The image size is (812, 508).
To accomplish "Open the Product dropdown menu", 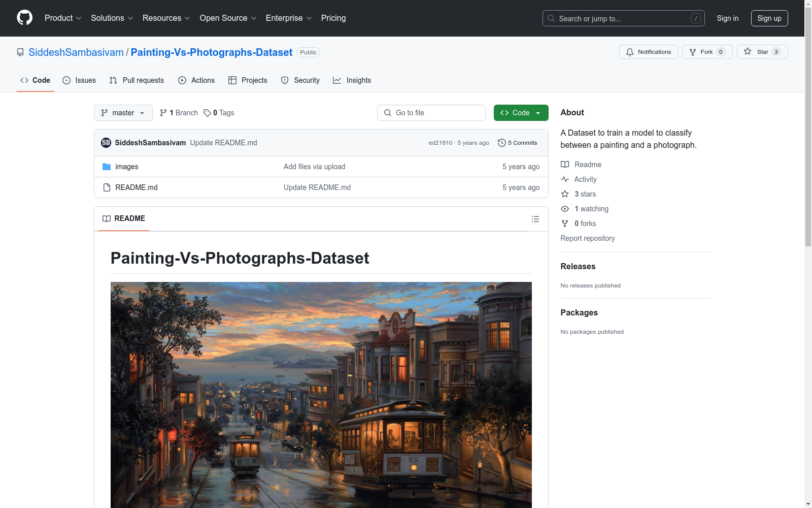I will (63, 18).
